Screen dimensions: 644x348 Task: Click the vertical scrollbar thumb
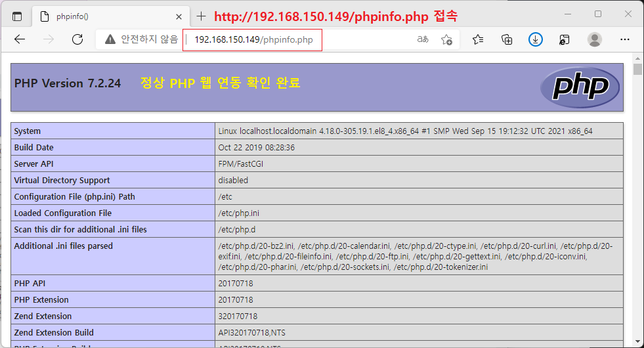tap(637, 69)
